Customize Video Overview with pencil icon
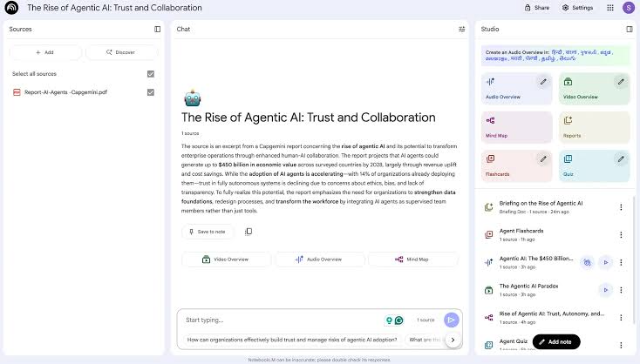The width and height of the screenshot is (640, 364). point(621,82)
